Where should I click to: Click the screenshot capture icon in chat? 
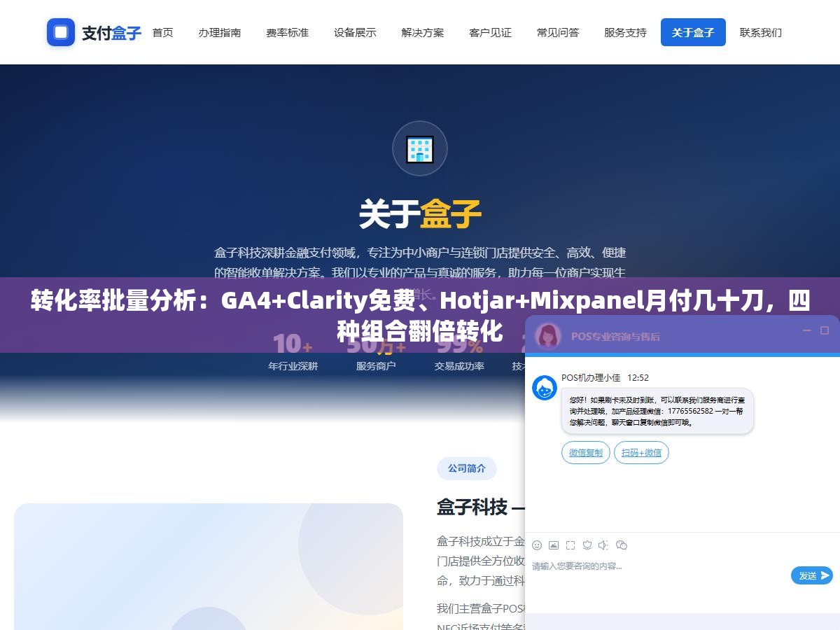click(x=570, y=545)
